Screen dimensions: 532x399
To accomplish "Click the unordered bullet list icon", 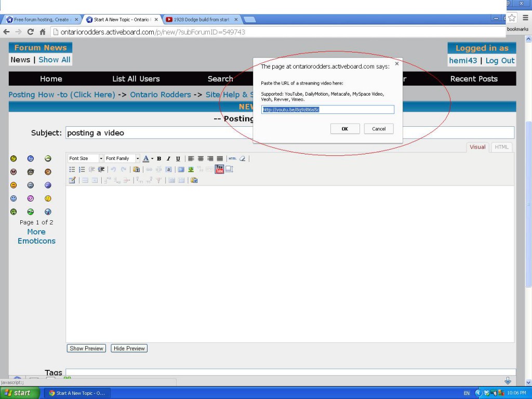I will click(72, 169).
